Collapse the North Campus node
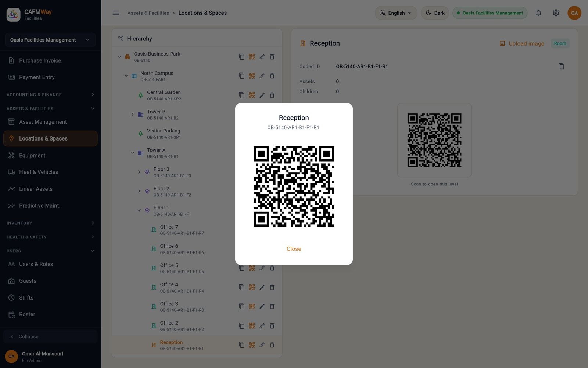Viewport: 588px width, 368px height. 126,76
